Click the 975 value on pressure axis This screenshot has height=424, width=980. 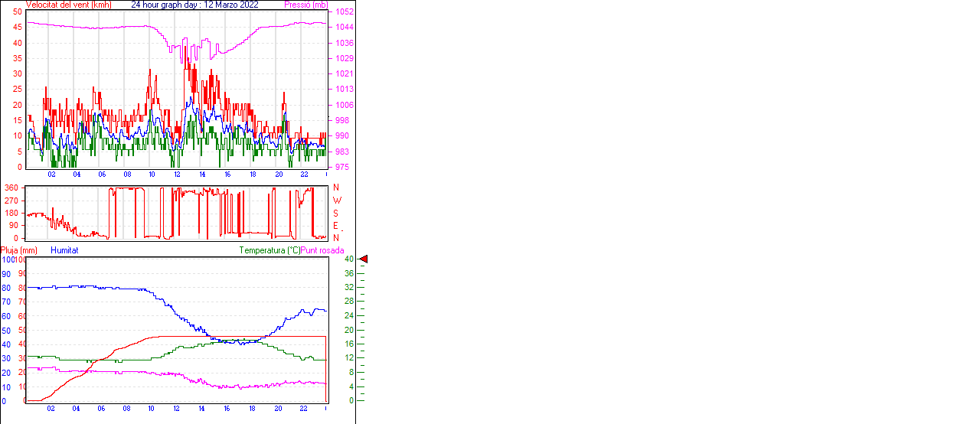tap(341, 167)
